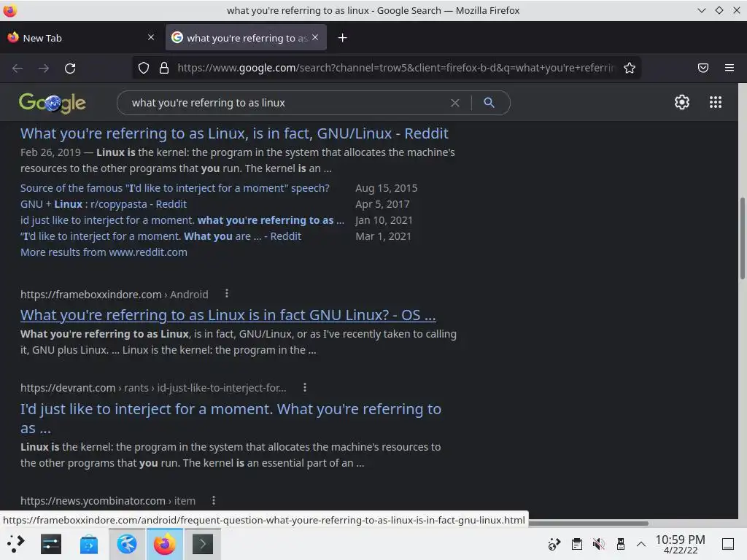
Task: Switch to the New Tab tab
Action: 81,38
